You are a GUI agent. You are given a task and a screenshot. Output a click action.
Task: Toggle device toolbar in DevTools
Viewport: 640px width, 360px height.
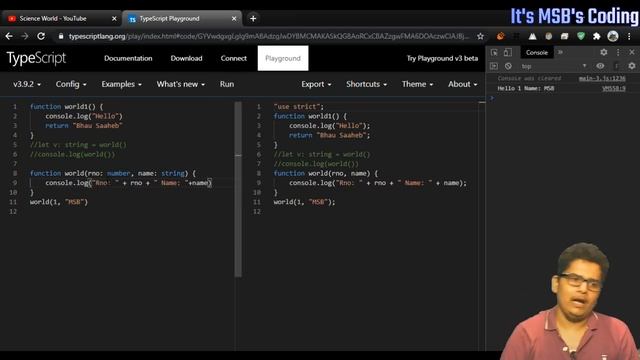tap(507, 52)
